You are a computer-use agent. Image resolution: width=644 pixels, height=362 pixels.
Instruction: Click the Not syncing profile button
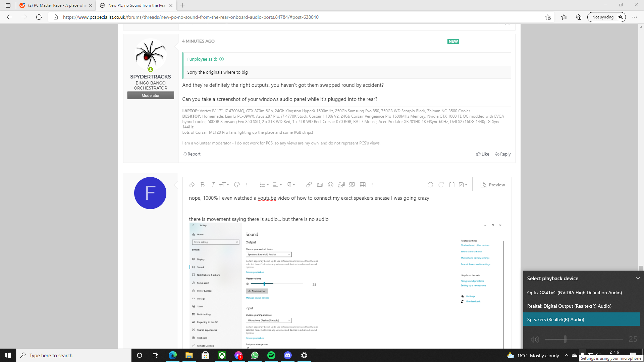point(606,17)
